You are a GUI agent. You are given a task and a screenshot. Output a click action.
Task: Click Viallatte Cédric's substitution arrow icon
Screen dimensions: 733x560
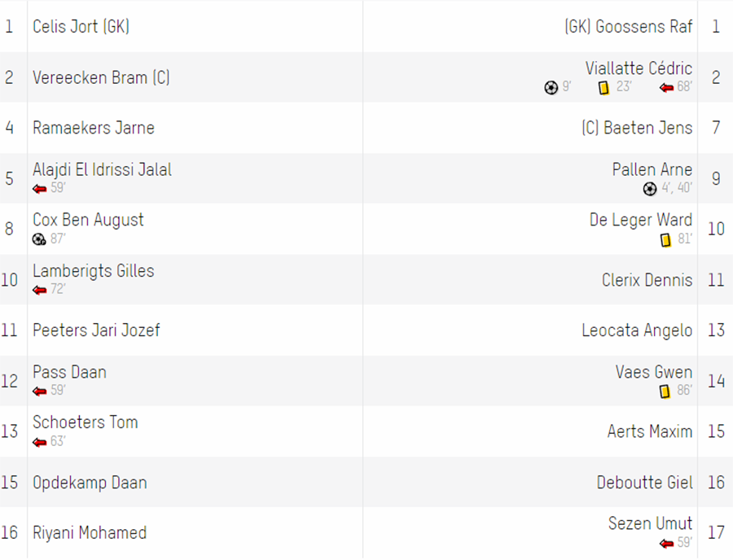(x=666, y=87)
